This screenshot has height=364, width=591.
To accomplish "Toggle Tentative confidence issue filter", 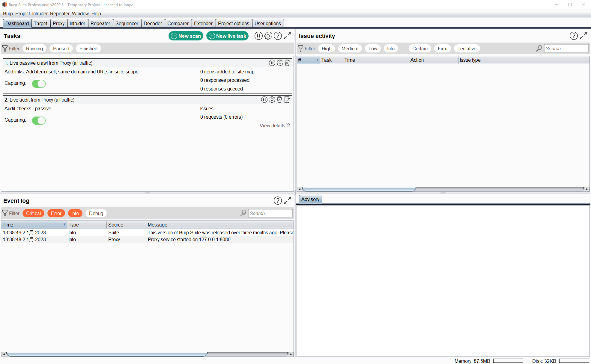I will click(x=467, y=49).
